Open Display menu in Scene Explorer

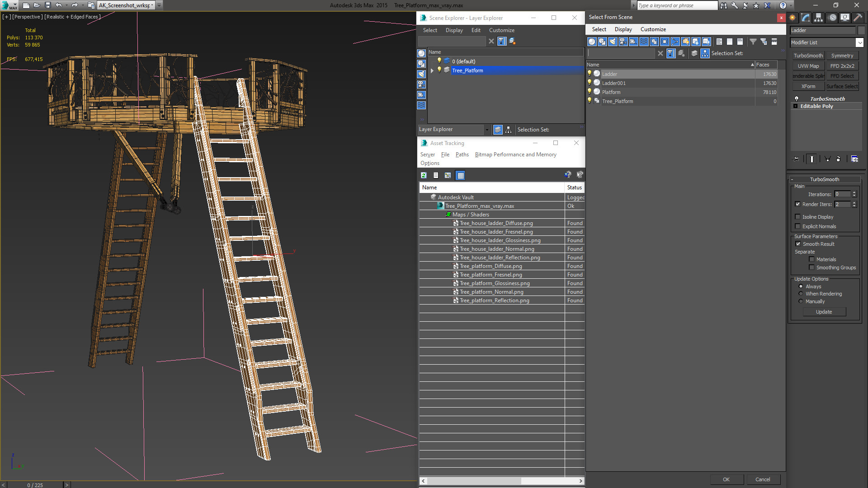(x=454, y=30)
